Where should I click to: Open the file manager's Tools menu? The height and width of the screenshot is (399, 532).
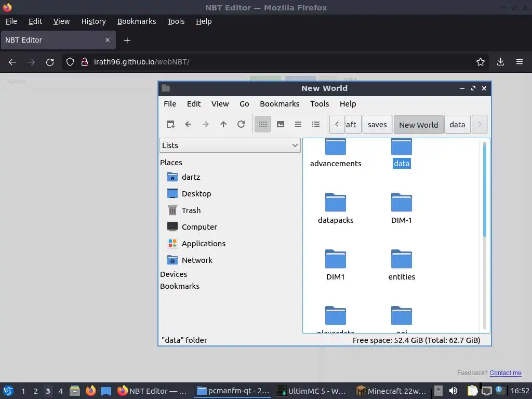tap(320, 104)
